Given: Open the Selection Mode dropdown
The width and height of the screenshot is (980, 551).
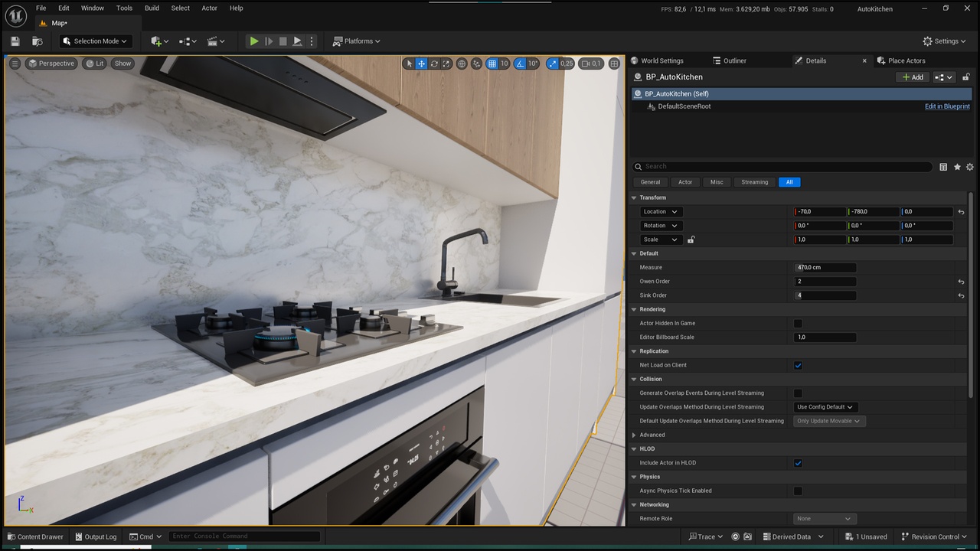Looking at the screenshot, I should coord(96,41).
